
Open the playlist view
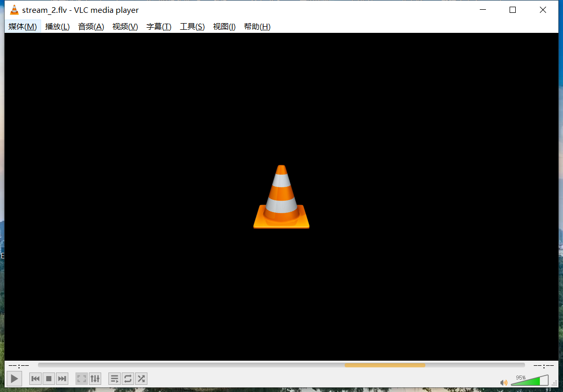point(115,379)
